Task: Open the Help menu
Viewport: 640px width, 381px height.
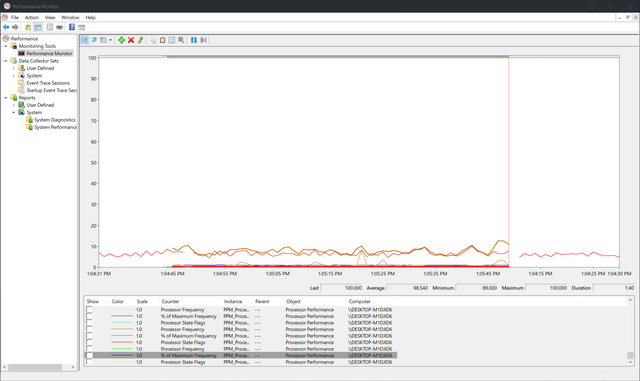Action: pos(90,18)
